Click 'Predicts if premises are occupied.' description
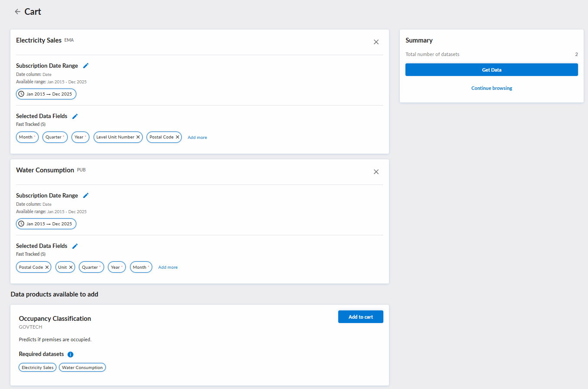 tap(55, 340)
